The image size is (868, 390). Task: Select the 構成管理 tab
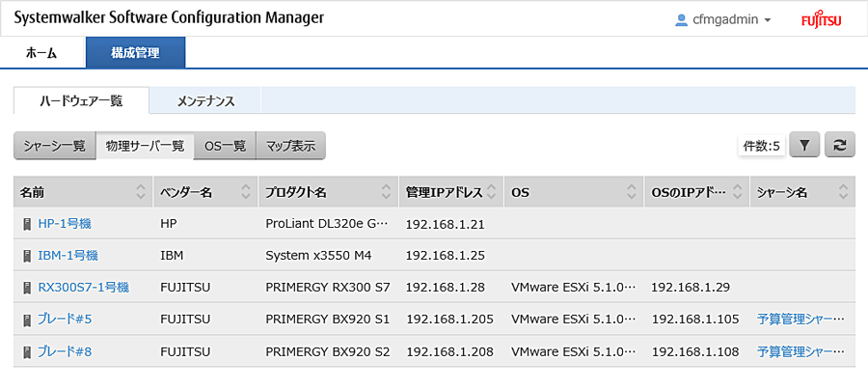tap(135, 53)
